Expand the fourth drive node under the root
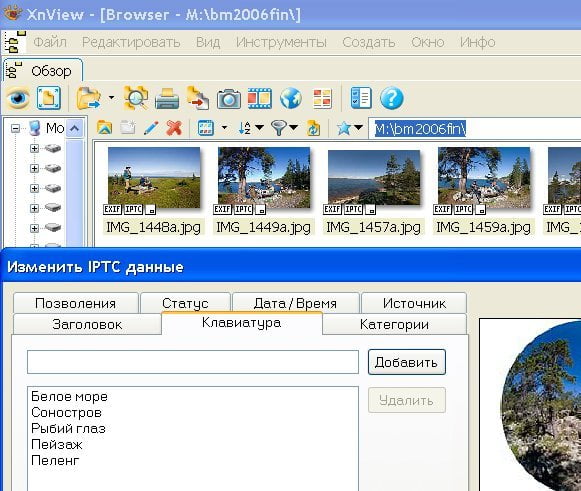 pos(34,208)
